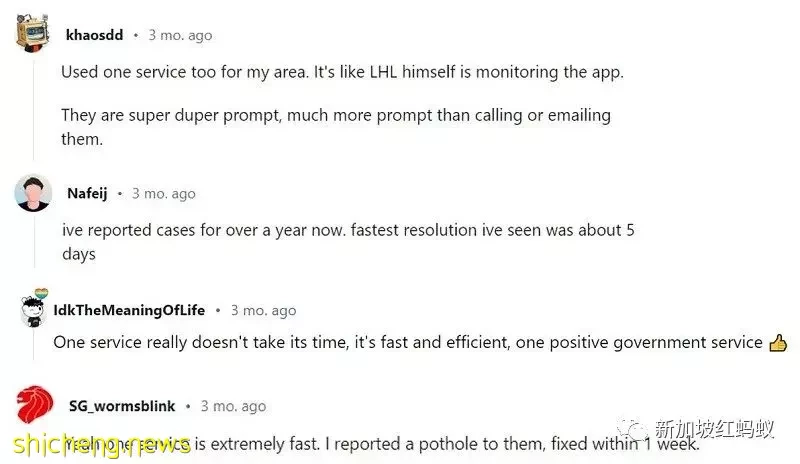Screen dimensions: 800x464
Task: Click the timestamp beside Nafeij
Action: pos(164,193)
